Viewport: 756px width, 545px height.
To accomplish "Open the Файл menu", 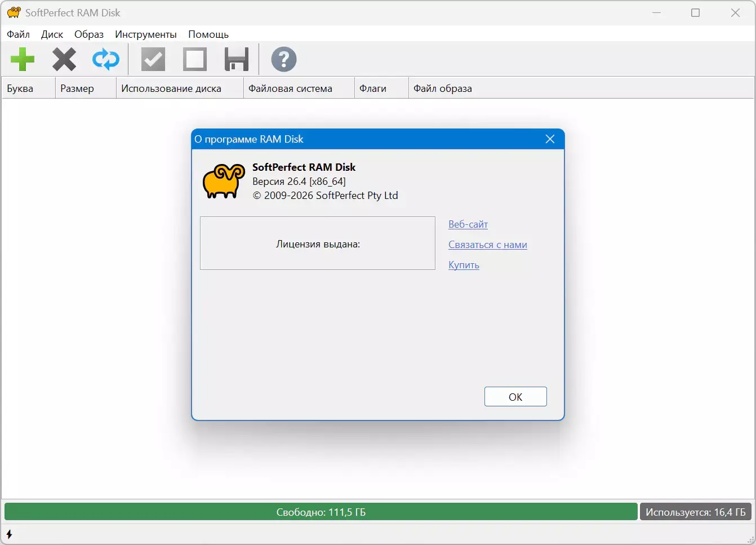I will 18,34.
